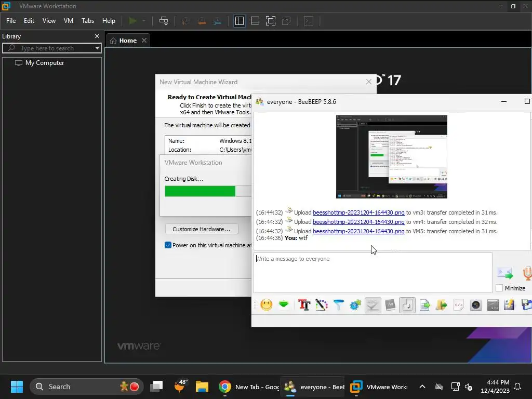Close the Home tab
Screen dimensions: 532x399
pos(144,41)
